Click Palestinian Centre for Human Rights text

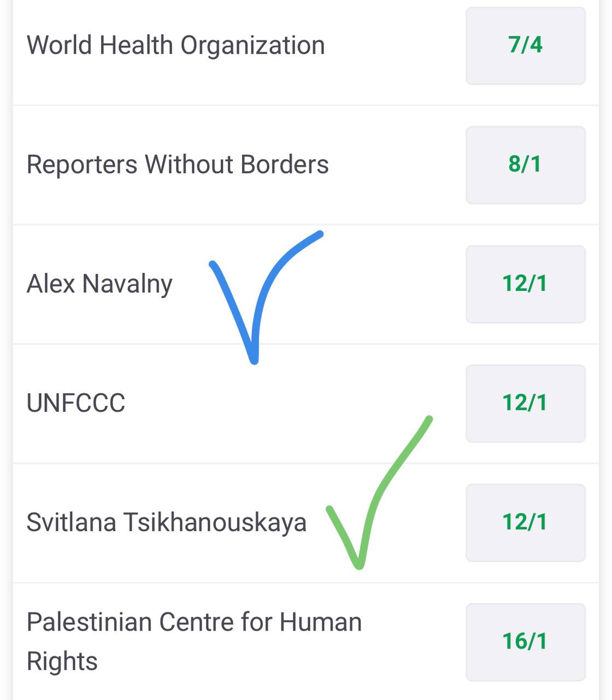pyautogui.click(x=194, y=641)
